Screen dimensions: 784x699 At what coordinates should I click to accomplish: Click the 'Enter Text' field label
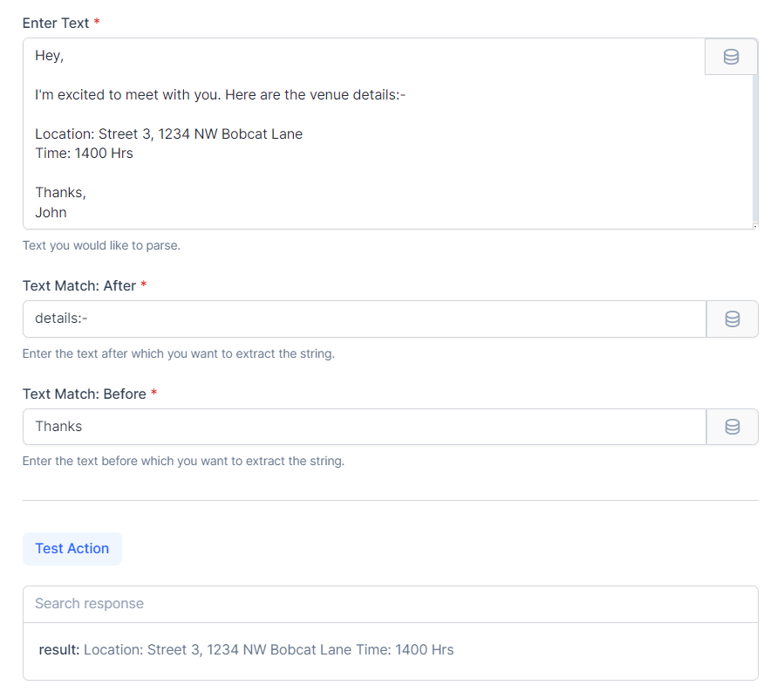coord(56,24)
